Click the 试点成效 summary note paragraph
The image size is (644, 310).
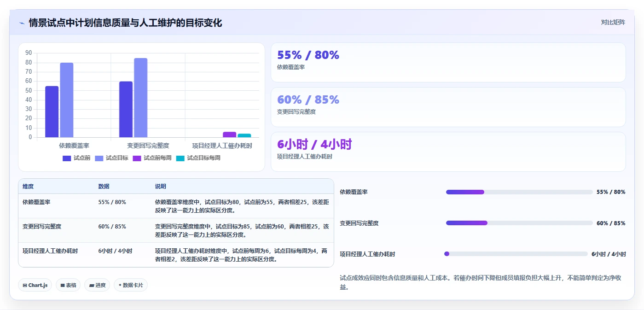(481, 282)
